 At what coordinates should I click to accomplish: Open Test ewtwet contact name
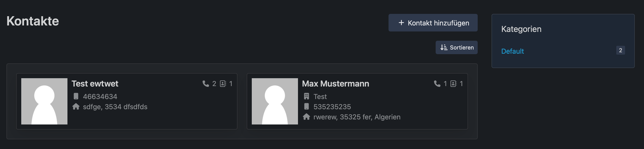pyautogui.click(x=95, y=83)
